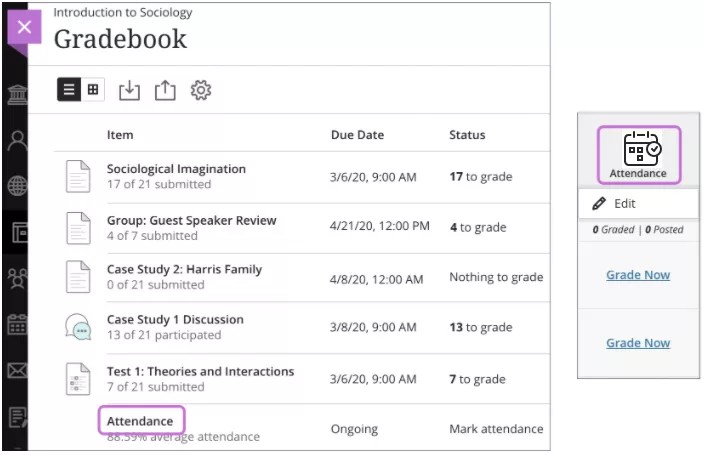
Task: Switch to list view in the gradebook
Action: click(x=69, y=90)
